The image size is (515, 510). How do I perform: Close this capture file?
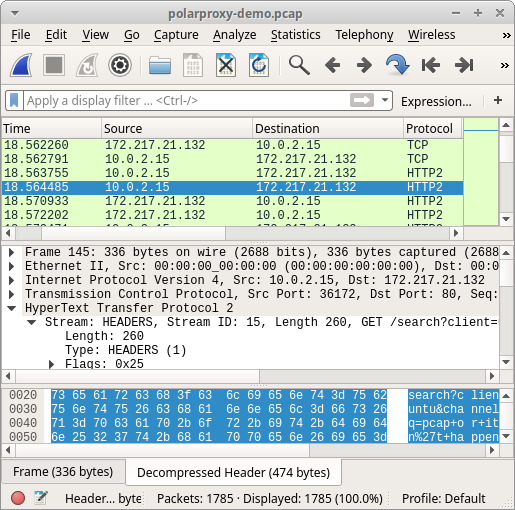click(226, 65)
